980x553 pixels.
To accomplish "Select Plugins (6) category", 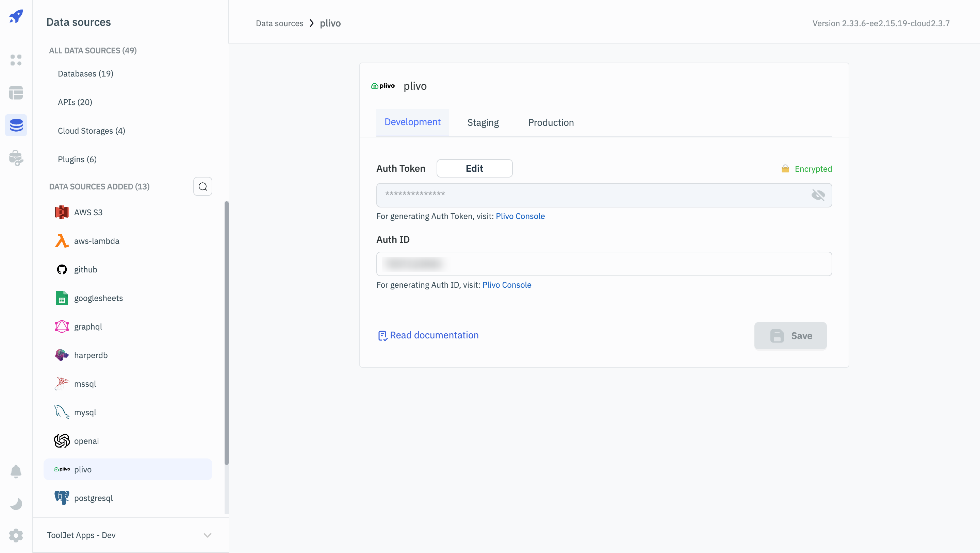I will (77, 159).
